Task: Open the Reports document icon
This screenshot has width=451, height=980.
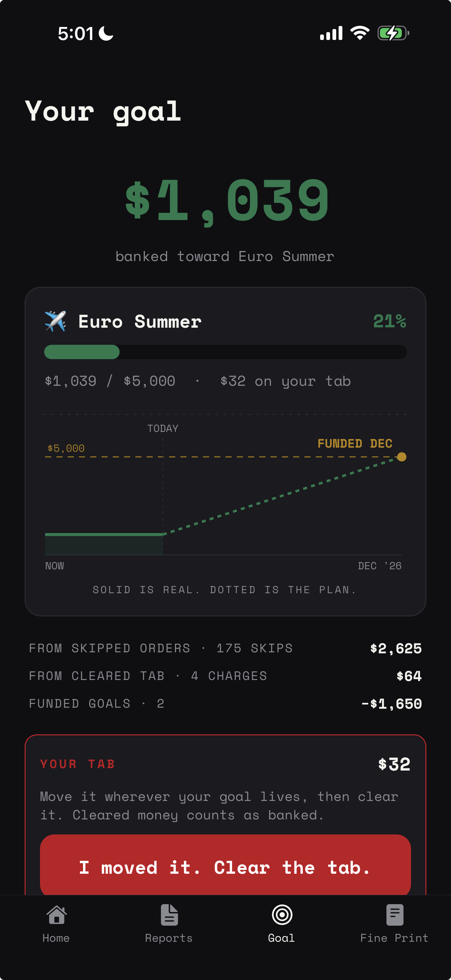Action: tap(169, 914)
